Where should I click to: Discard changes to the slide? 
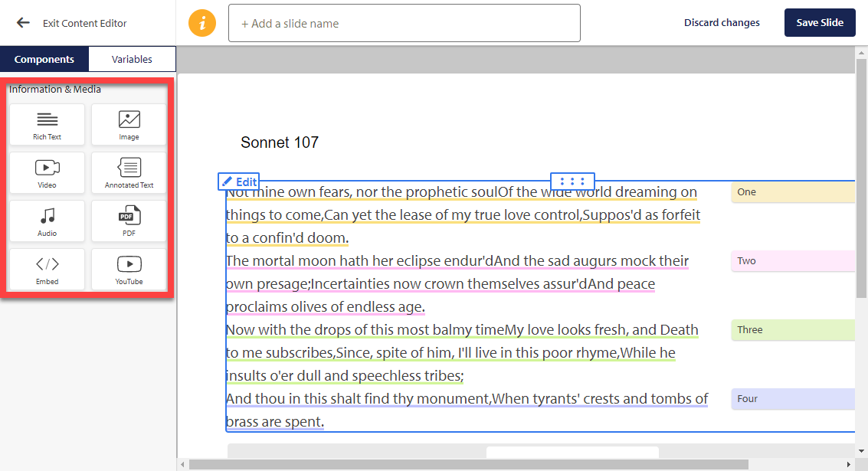[722, 23]
